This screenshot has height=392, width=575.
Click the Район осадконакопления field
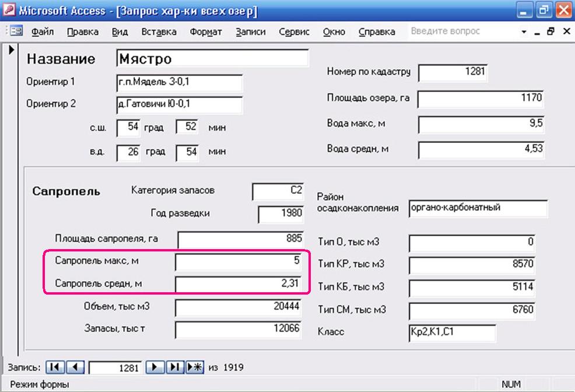click(x=478, y=209)
